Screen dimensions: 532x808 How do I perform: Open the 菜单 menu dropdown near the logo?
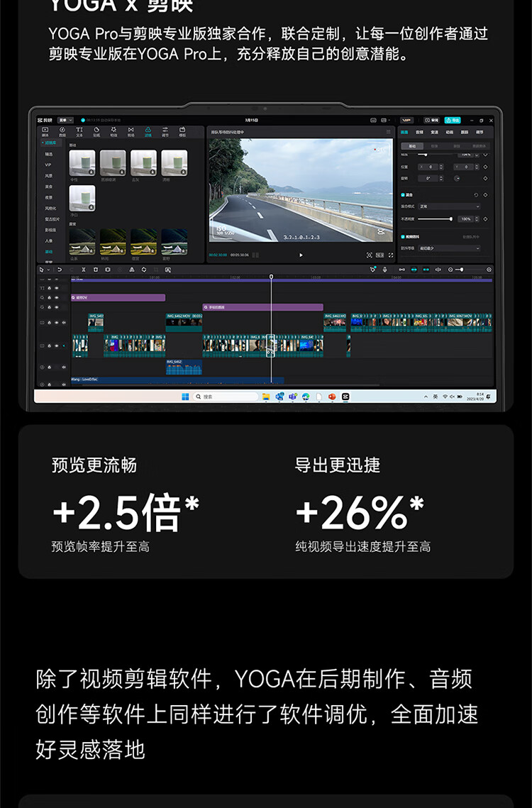pos(65,120)
